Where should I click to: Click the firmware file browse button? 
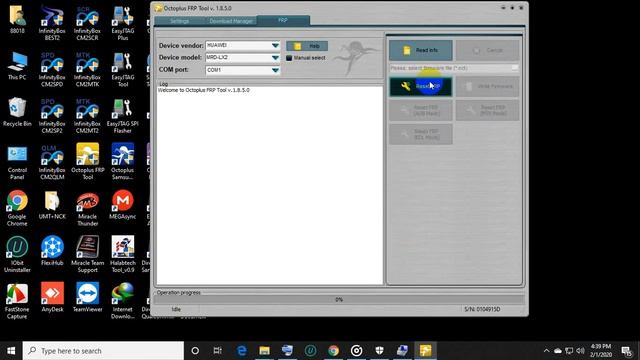515,68
